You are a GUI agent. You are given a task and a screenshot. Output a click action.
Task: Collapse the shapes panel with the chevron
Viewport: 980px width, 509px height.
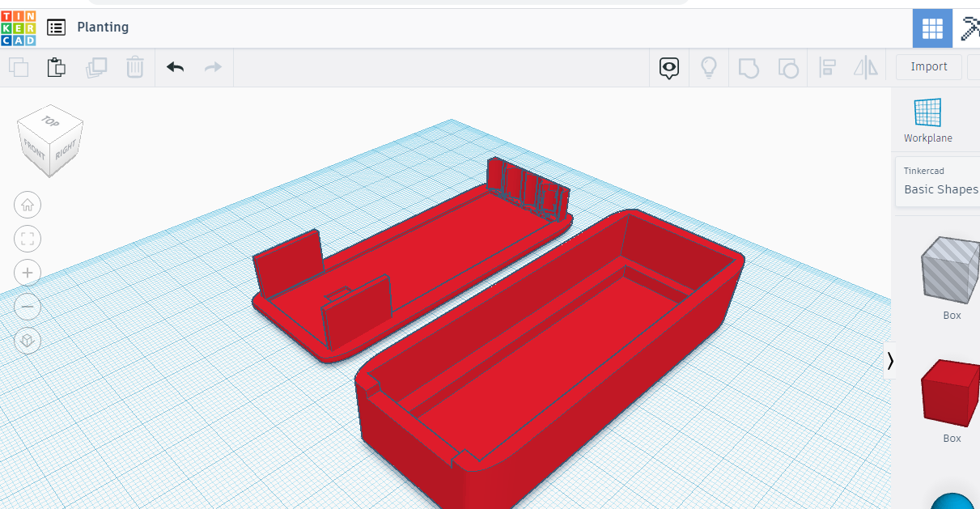[891, 360]
